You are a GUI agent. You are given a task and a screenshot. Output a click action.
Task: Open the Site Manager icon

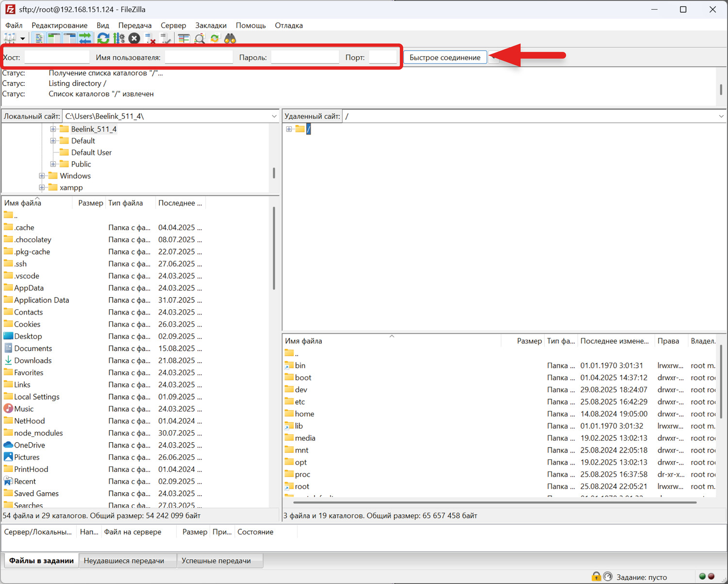(9, 38)
